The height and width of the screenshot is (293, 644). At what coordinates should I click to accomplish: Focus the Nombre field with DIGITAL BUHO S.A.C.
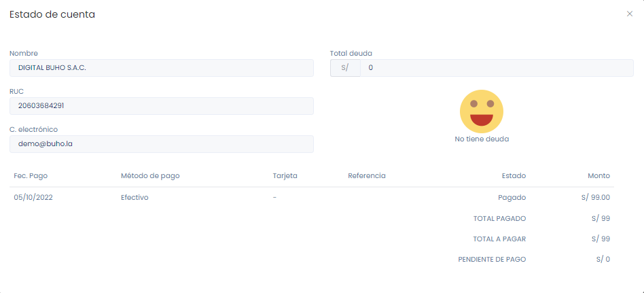[x=161, y=68]
